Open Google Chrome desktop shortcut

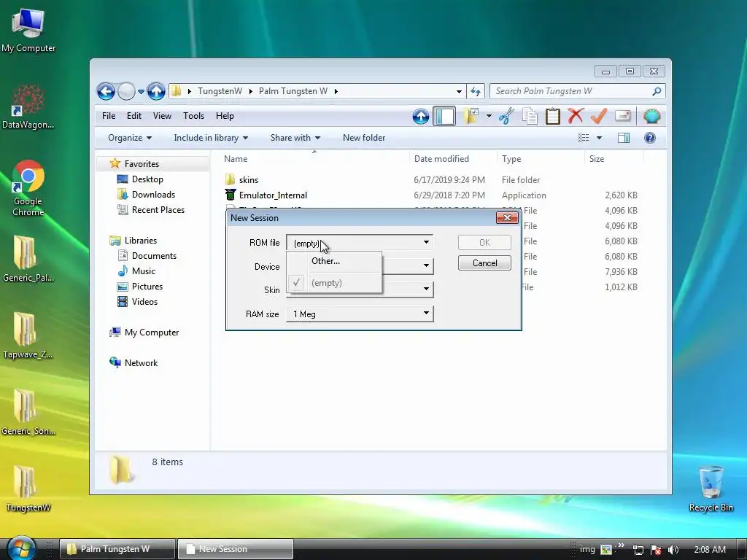28,189
